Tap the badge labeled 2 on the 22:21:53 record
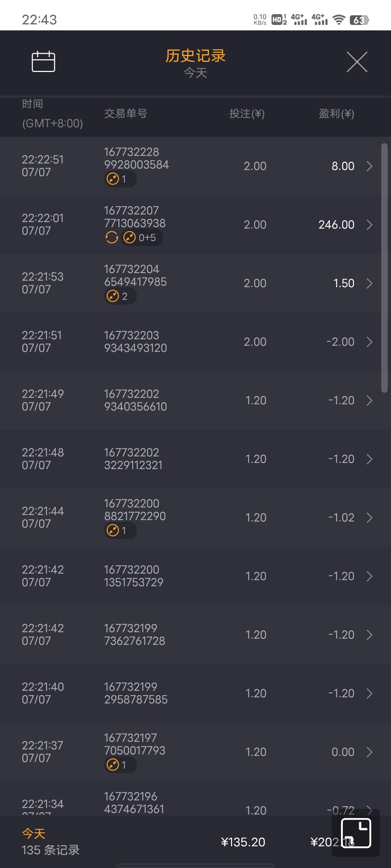Viewport: 391px width, 868px height. pos(120,296)
